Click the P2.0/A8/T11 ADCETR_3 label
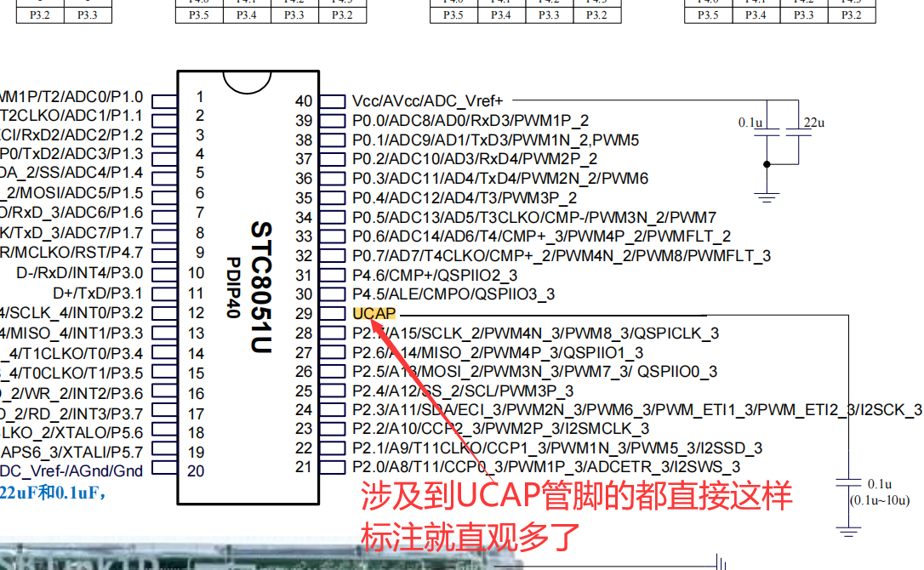 545,467
